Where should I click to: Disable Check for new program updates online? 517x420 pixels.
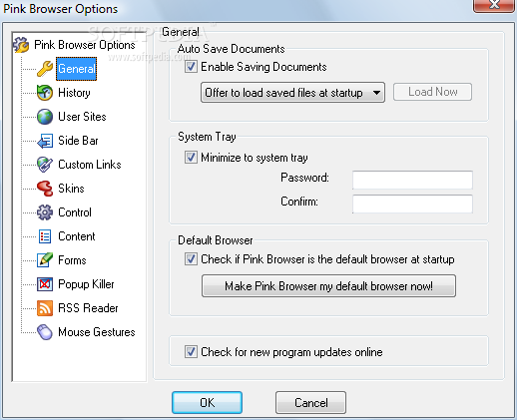point(191,351)
